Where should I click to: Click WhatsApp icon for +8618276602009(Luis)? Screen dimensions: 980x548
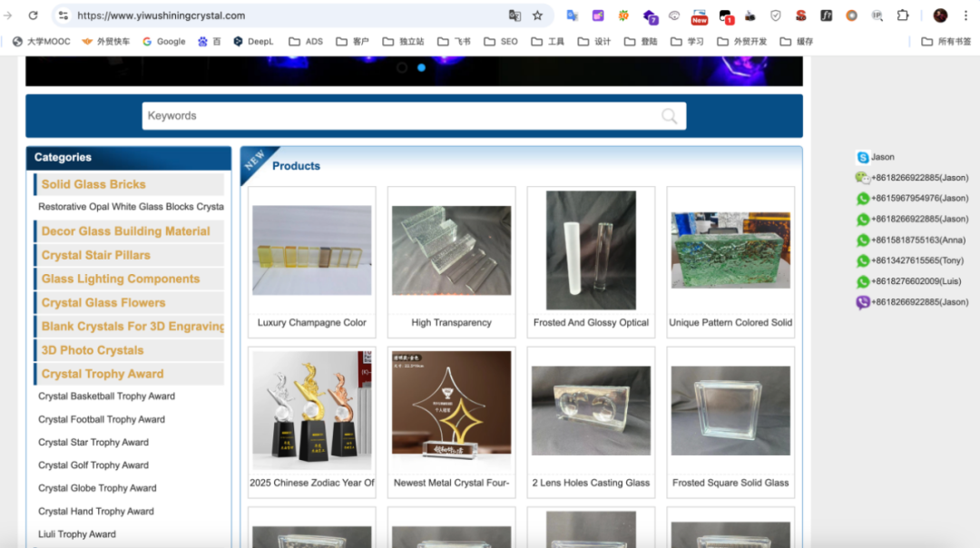863,282
